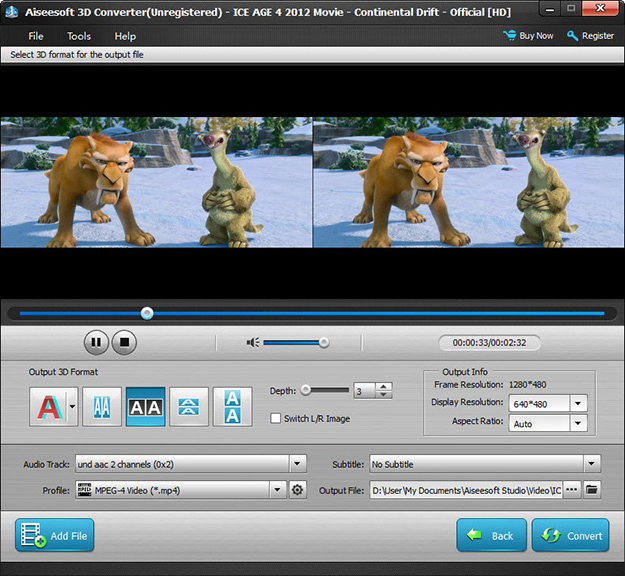Click the video seek slider handle
Screen dimensions: 625x576
point(147,313)
